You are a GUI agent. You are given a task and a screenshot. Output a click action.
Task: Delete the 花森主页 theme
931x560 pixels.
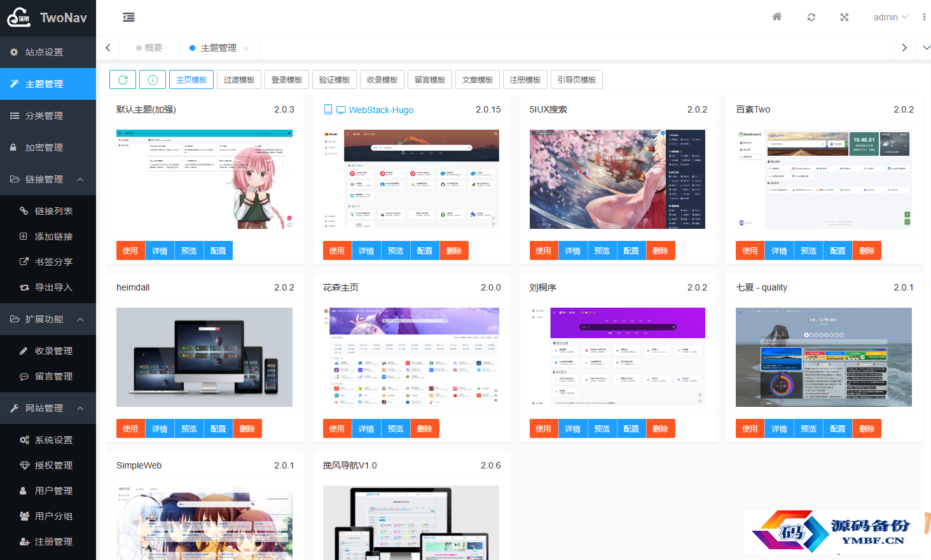point(425,428)
